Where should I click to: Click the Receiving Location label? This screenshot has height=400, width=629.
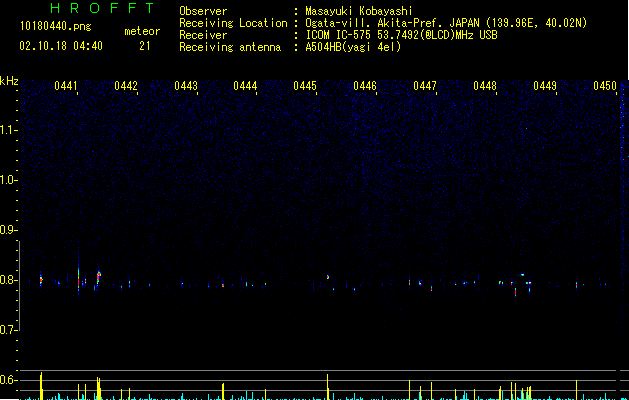coord(233,23)
